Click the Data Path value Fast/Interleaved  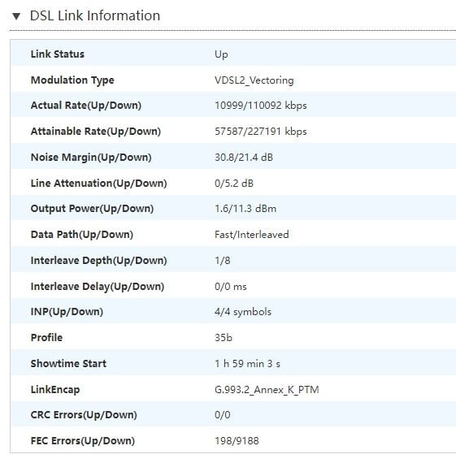pos(252,235)
